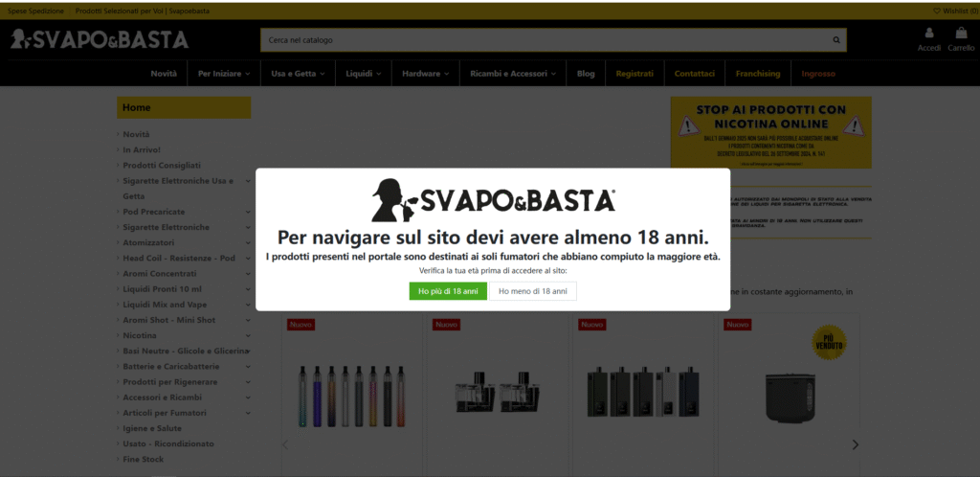Open the box mod kits product image
980x477 pixels.
click(643, 392)
